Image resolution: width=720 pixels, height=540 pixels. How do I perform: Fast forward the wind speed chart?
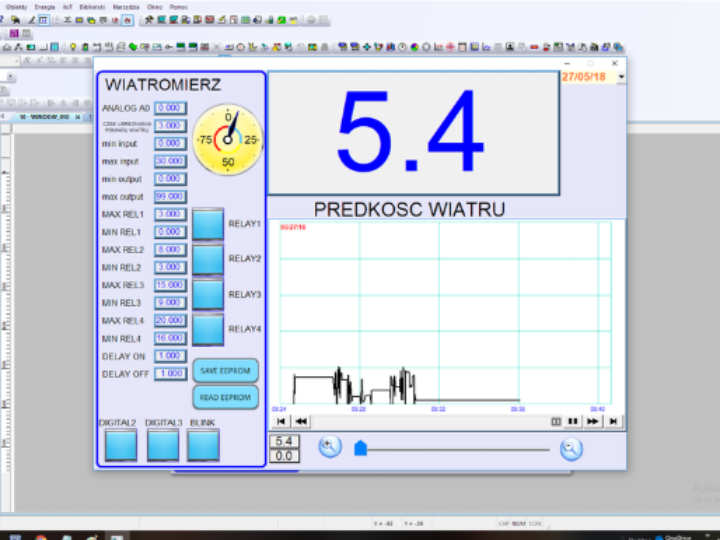(x=593, y=421)
